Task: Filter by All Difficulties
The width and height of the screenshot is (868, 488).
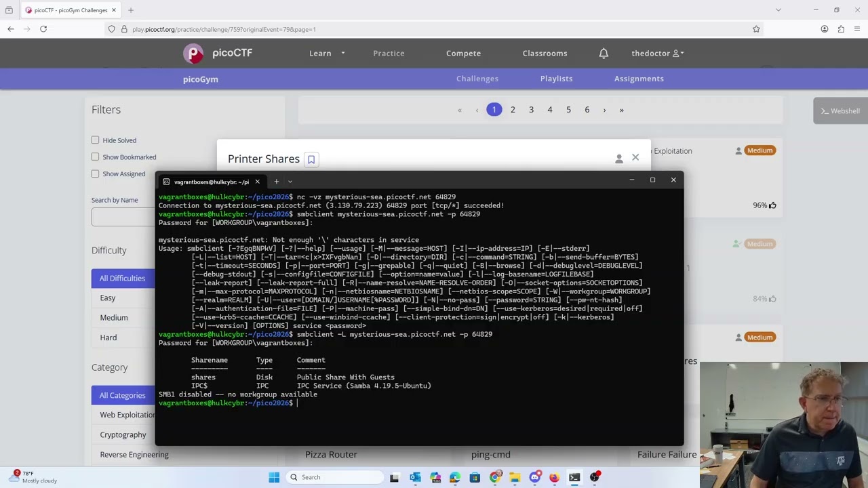Action: tap(123, 278)
